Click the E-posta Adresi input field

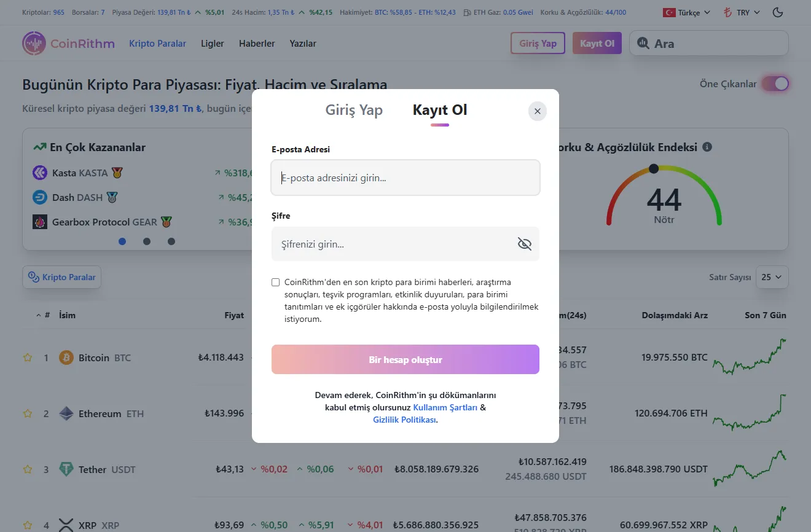(x=405, y=178)
